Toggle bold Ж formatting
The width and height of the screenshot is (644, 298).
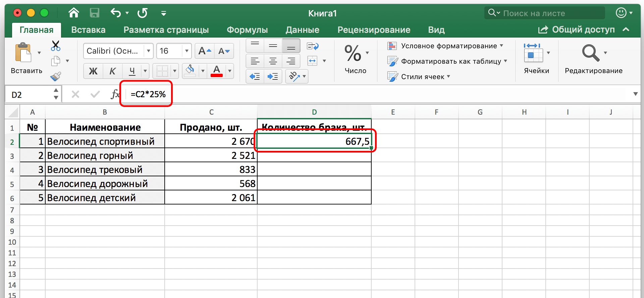pyautogui.click(x=93, y=71)
